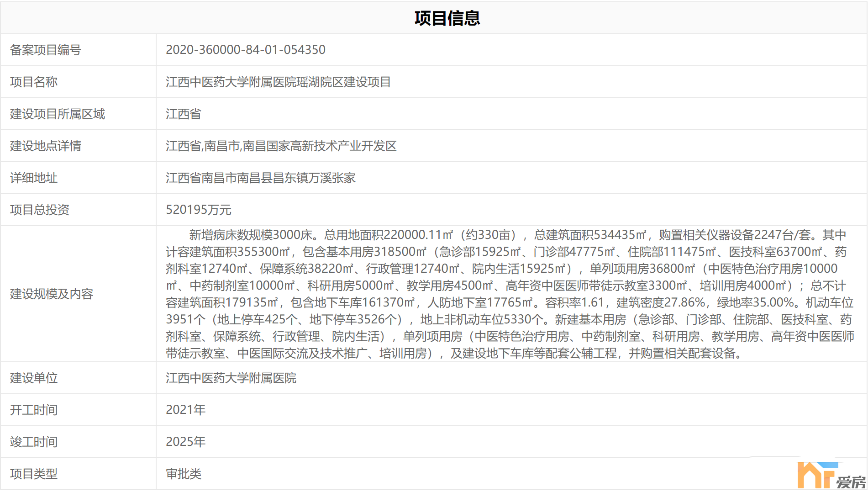
Task: Click investment value 520195万元
Action: tap(199, 210)
